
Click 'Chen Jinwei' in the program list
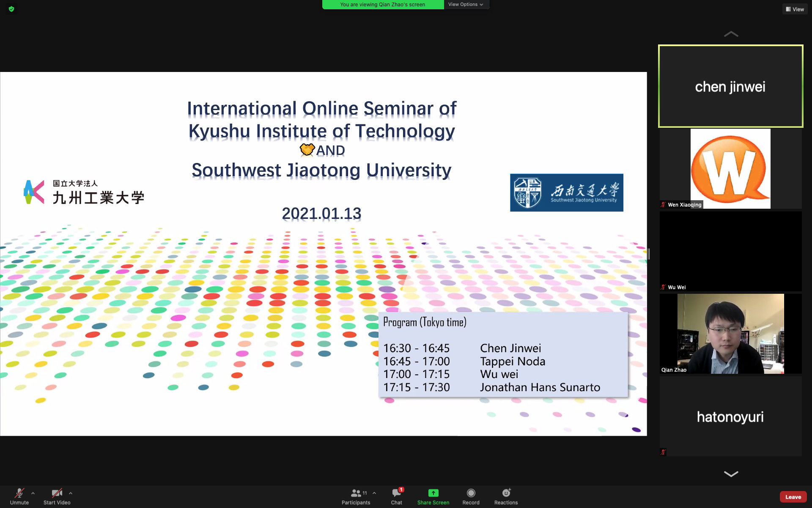coord(510,348)
